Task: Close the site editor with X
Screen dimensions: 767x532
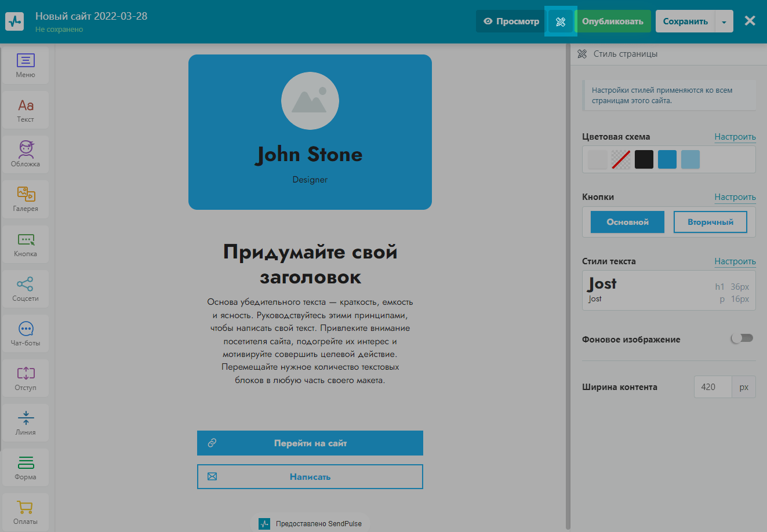Action: tap(750, 21)
